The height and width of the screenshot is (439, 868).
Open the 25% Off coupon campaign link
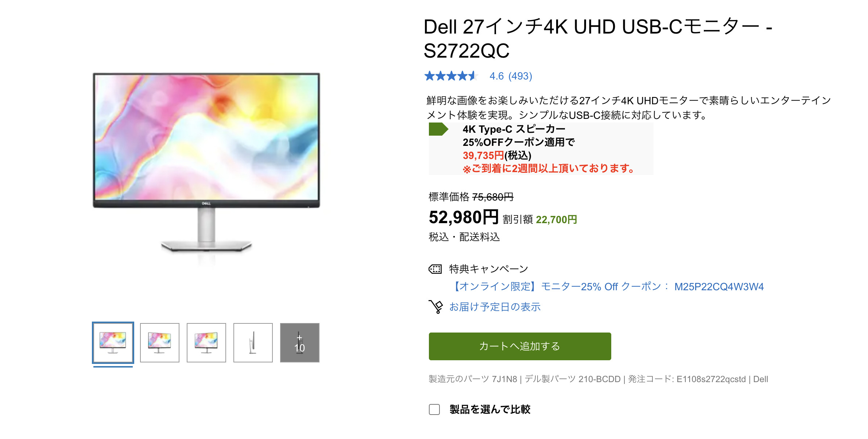pyautogui.click(x=608, y=287)
